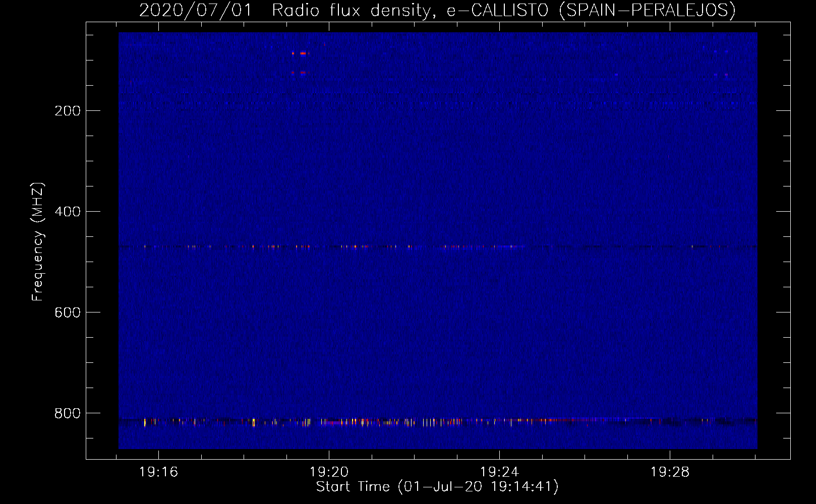
Task: Click the red burst spots near 19:19 at the top
Action: (301, 62)
